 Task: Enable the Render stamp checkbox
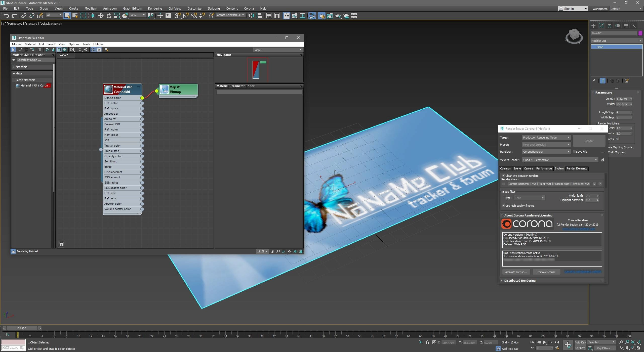coord(504,184)
